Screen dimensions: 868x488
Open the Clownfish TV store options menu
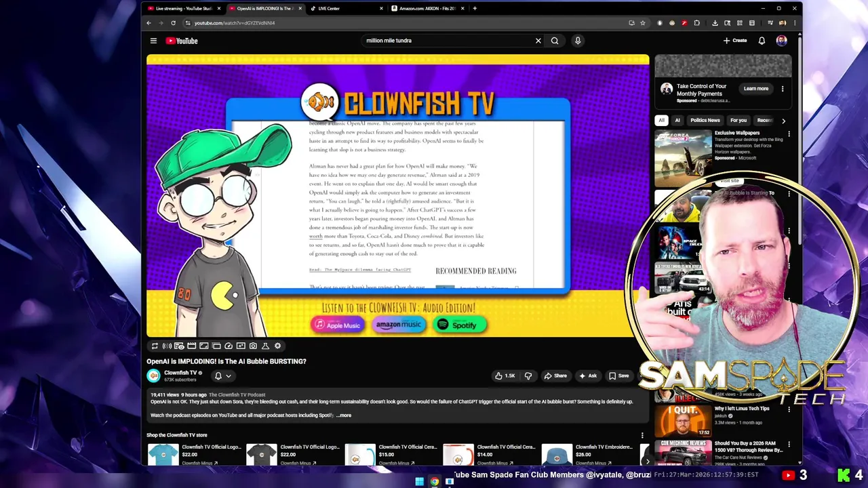pos(642,435)
